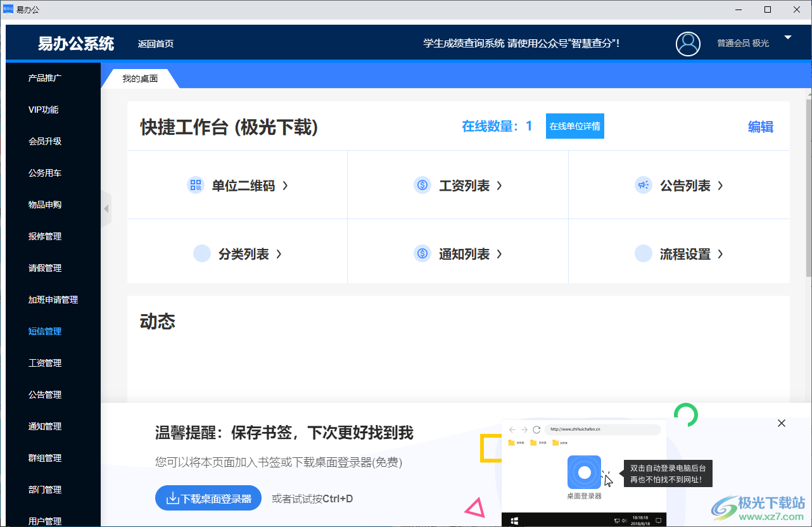Viewport: 812px width, 527px height.
Task: Click the 在线数量：1 counter text
Action: pos(497,126)
